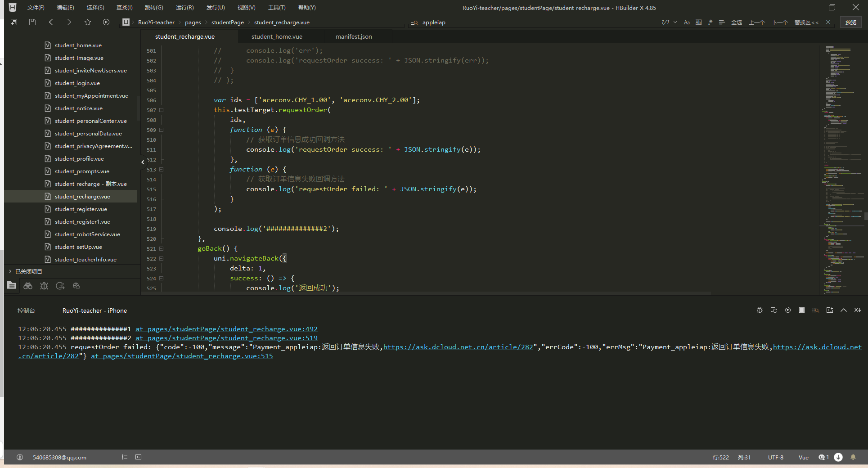The height and width of the screenshot is (468, 868).
Task: Open the search results 1/1 dropdown
Action: coord(675,22)
